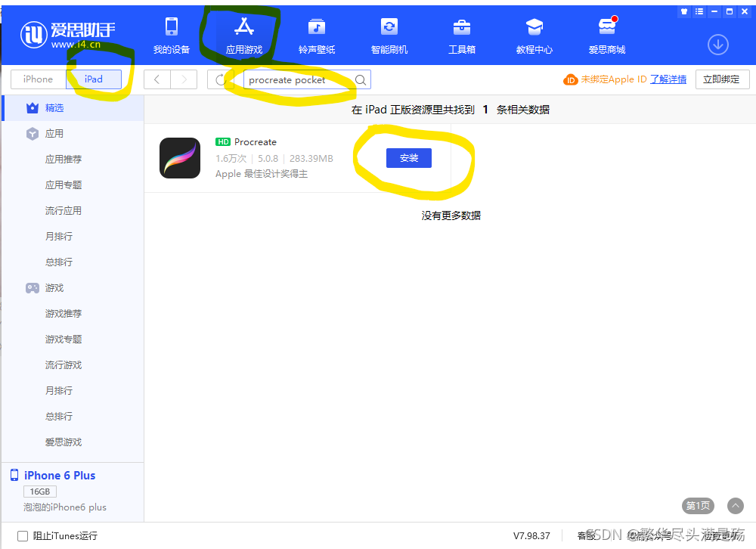Click the 爱思助手 logo
756x549 pixels.
[67, 34]
